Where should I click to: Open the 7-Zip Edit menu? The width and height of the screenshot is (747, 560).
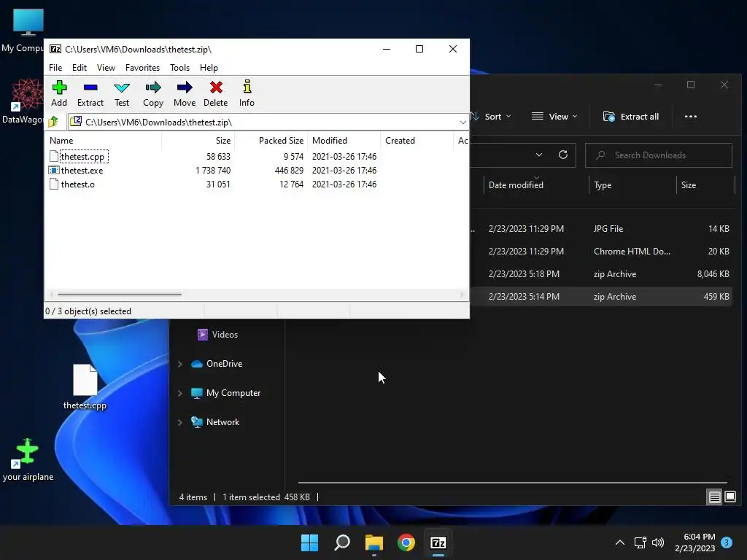tap(80, 68)
